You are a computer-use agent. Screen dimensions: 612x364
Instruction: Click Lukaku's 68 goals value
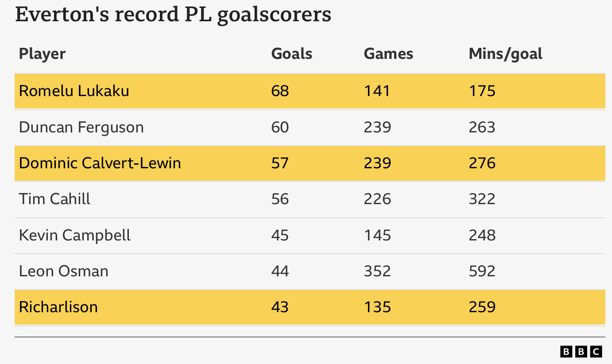(x=280, y=91)
